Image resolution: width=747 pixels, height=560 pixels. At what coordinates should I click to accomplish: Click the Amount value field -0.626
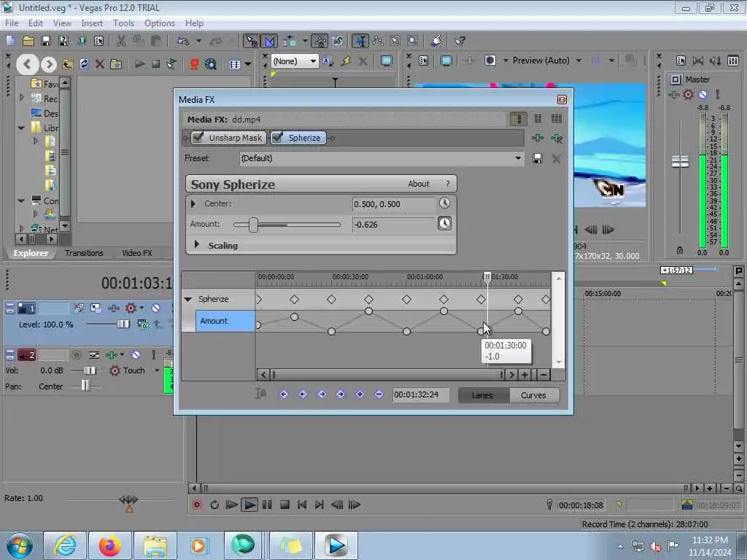(393, 225)
